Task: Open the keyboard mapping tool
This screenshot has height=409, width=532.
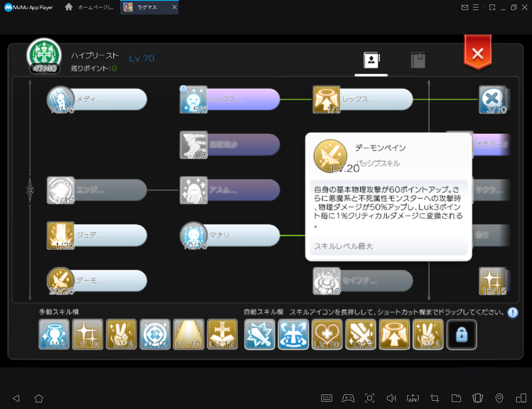Action: tap(327, 398)
